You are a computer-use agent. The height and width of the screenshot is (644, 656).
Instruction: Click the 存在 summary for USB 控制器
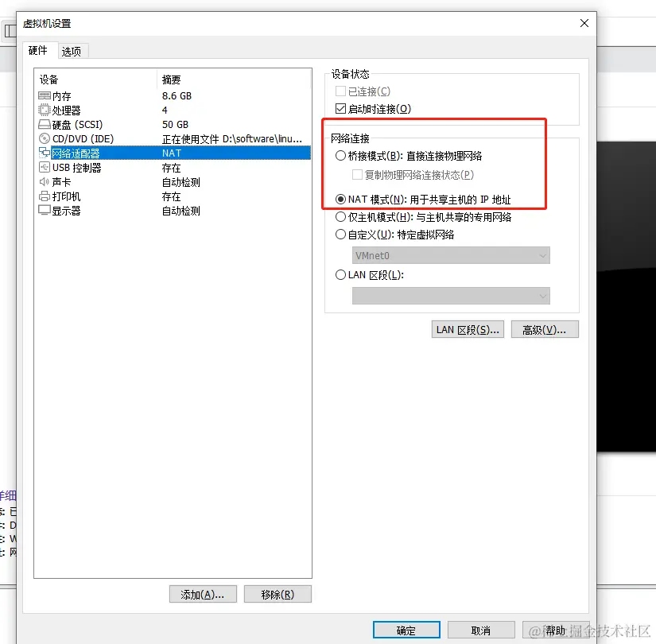tap(171, 168)
